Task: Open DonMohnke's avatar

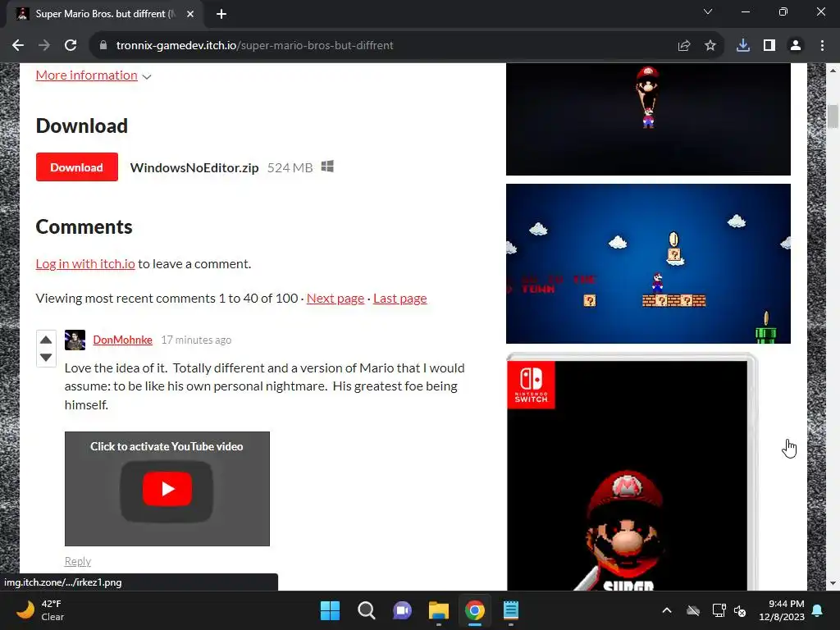Action: tap(75, 340)
